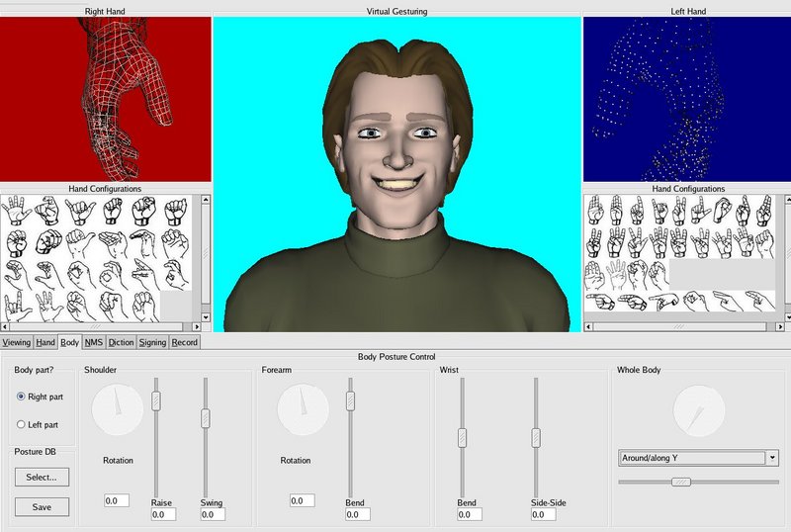Select the Left part radio button

point(22,425)
